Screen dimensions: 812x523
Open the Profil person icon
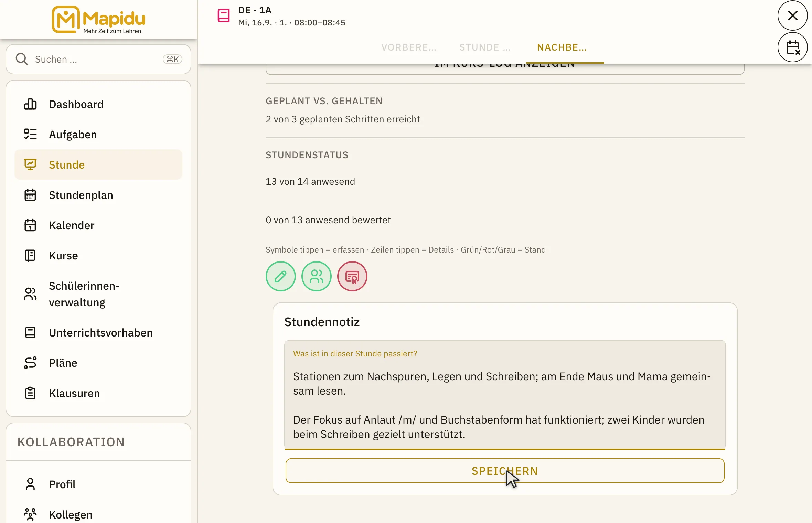[30, 484]
